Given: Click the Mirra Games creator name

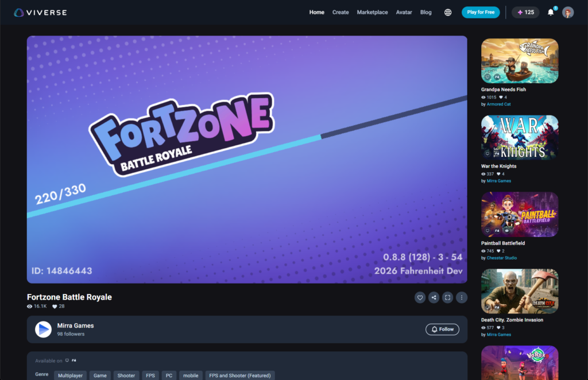Looking at the screenshot, I should pyautogui.click(x=75, y=325).
